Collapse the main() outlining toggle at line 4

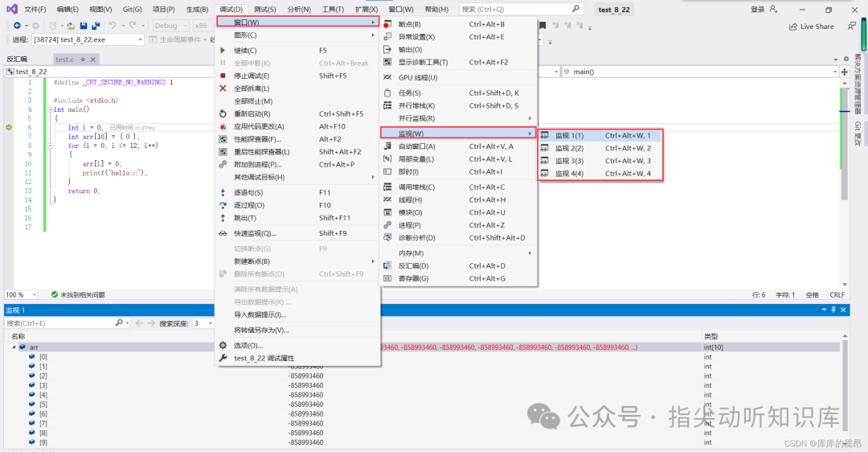pyautogui.click(x=50, y=109)
